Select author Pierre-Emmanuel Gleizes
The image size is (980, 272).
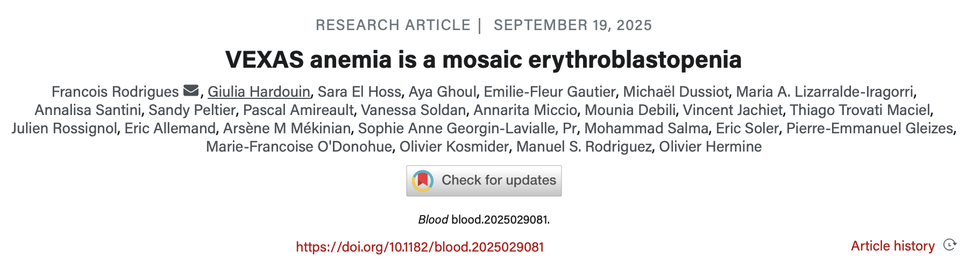coord(869,128)
